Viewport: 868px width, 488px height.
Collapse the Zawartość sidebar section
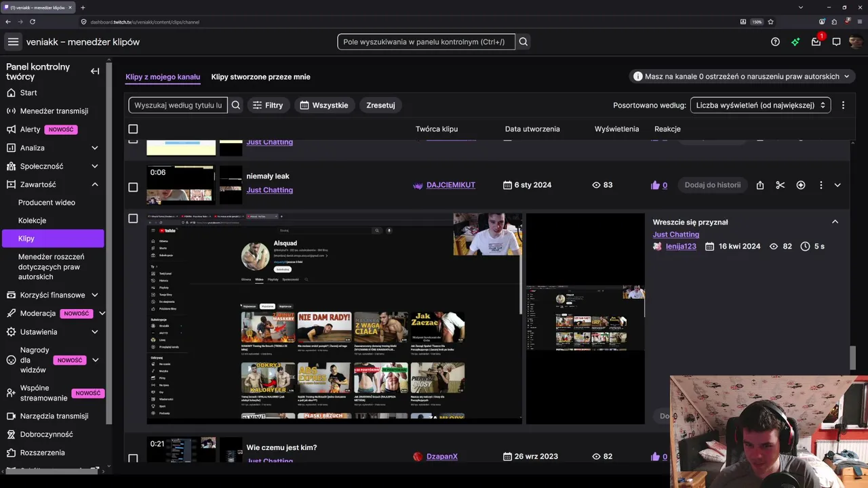click(x=95, y=184)
